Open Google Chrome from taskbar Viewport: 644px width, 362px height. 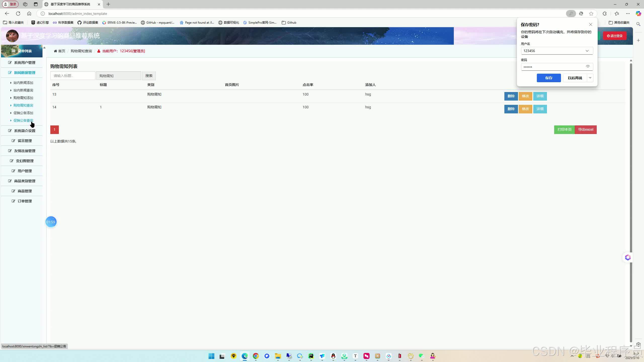(256, 356)
